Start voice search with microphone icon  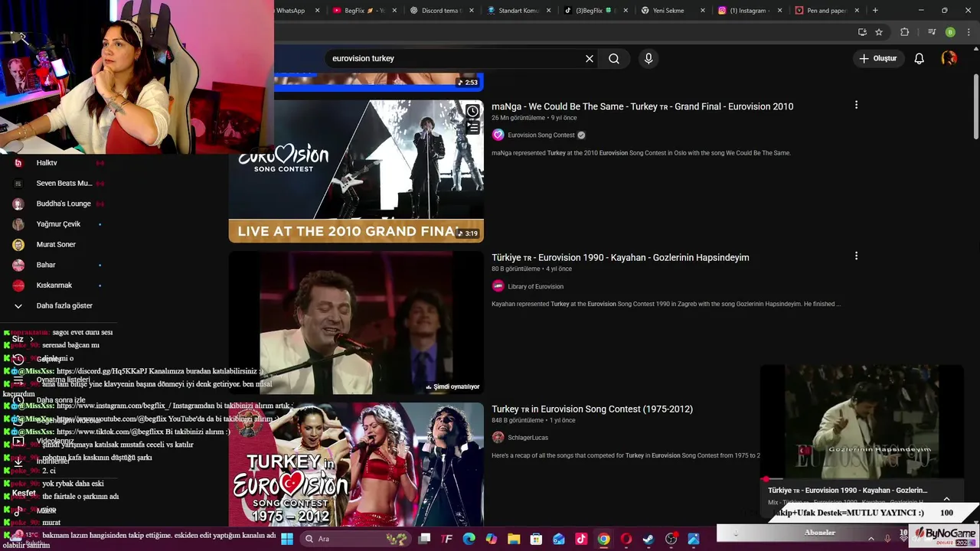[x=648, y=58]
